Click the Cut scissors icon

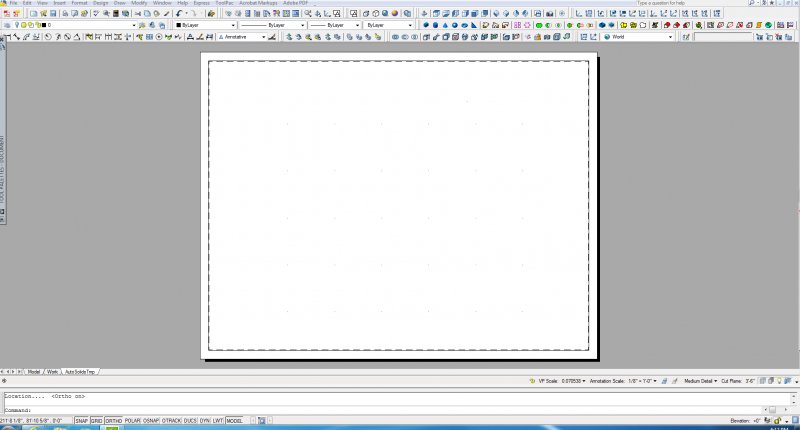138,13
